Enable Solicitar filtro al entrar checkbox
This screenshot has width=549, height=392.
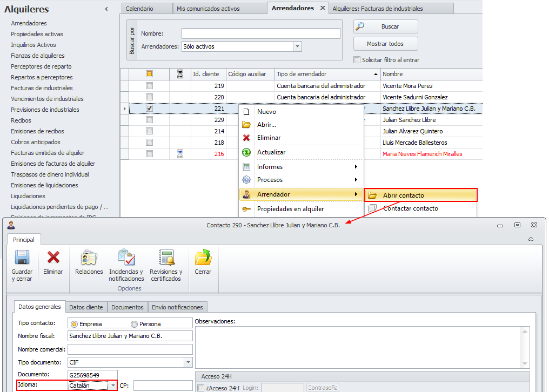[x=357, y=60]
